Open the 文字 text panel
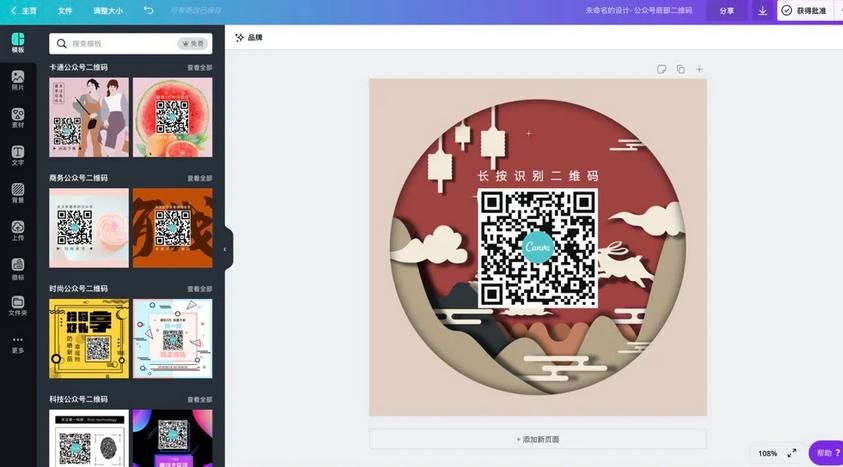 point(18,156)
